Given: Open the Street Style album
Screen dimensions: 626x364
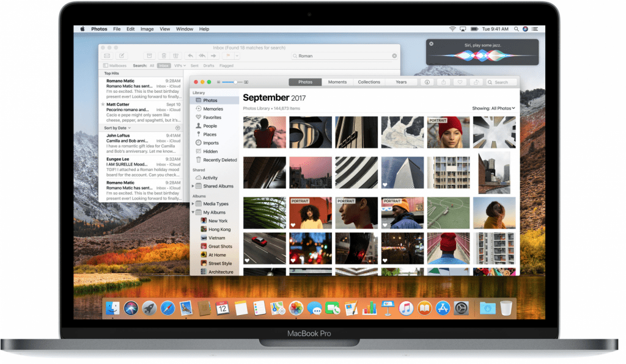Looking at the screenshot, I should point(215,263).
